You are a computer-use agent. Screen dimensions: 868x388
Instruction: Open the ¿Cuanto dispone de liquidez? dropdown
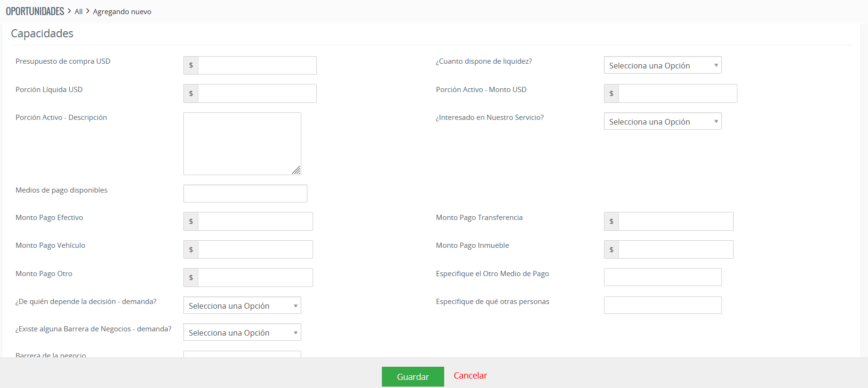(662, 65)
